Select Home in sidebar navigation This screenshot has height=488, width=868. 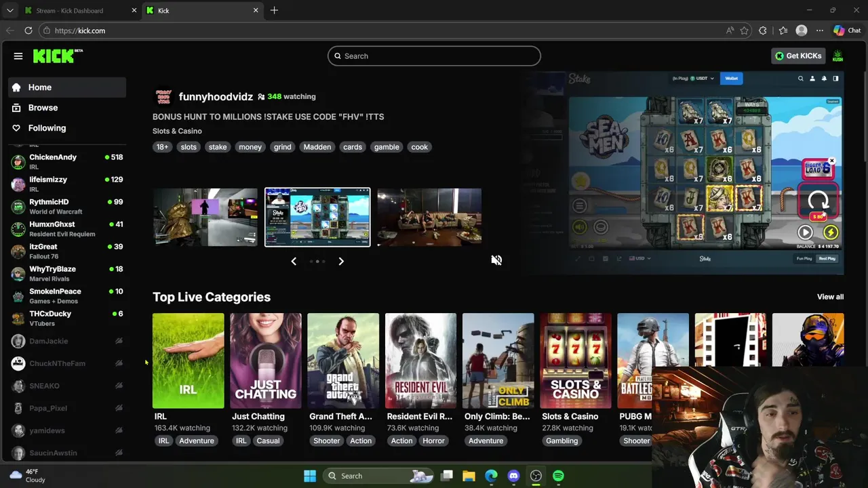(67, 87)
